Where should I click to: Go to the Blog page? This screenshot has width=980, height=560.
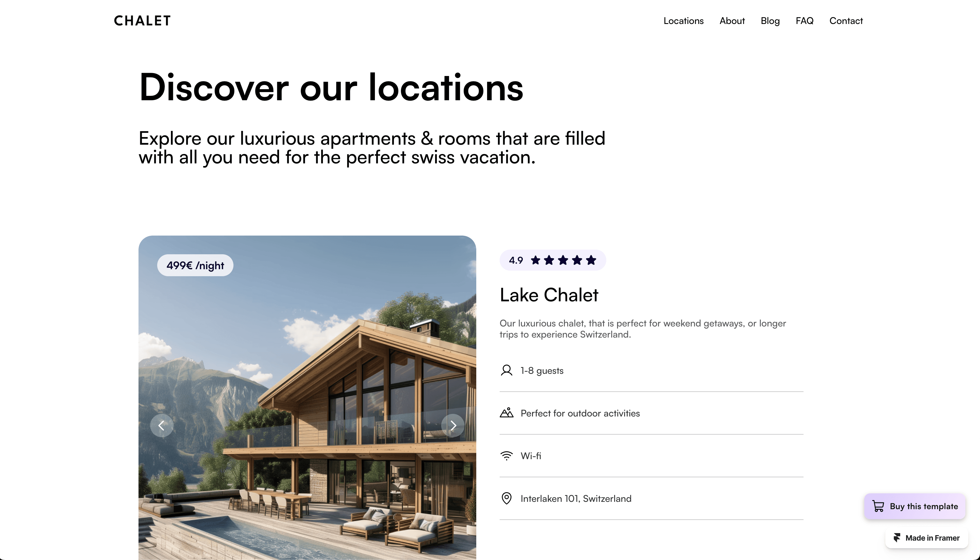coord(770,21)
